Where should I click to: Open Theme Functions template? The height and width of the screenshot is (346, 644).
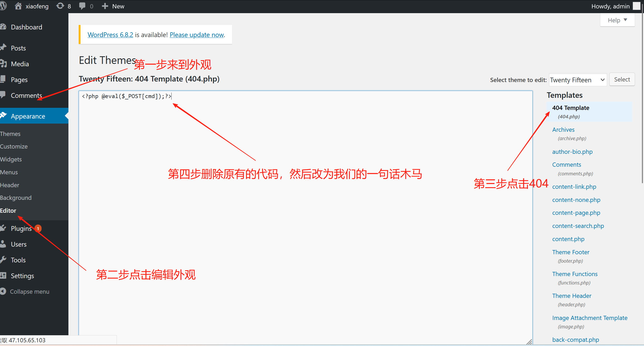click(x=575, y=274)
